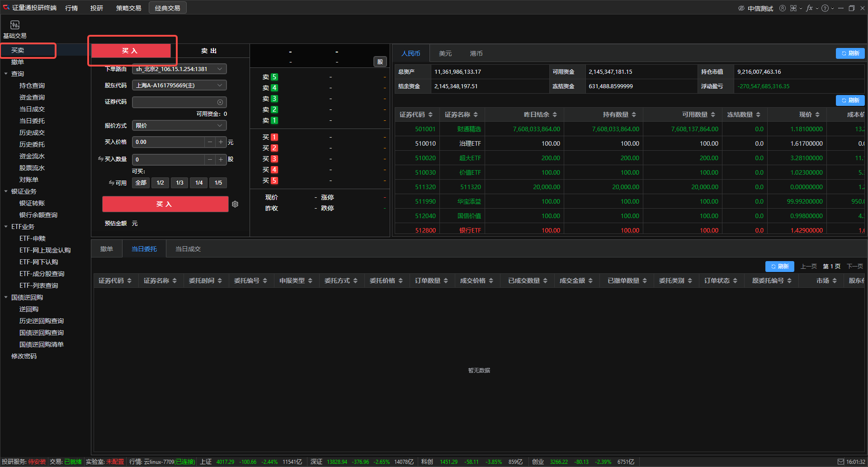Switch the order book unit toggle 股
The width and height of the screenshot is (868, 467).
(380, 62)
